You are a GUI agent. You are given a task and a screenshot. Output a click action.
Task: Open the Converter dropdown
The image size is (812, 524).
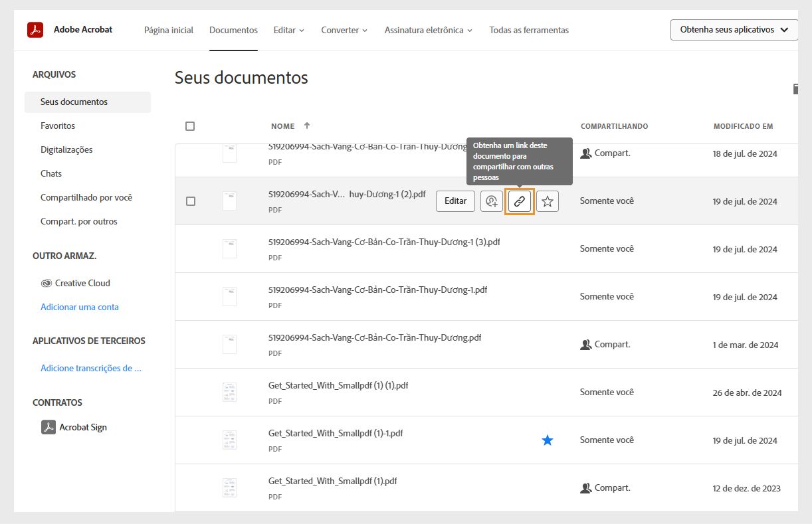pos(344,30)
